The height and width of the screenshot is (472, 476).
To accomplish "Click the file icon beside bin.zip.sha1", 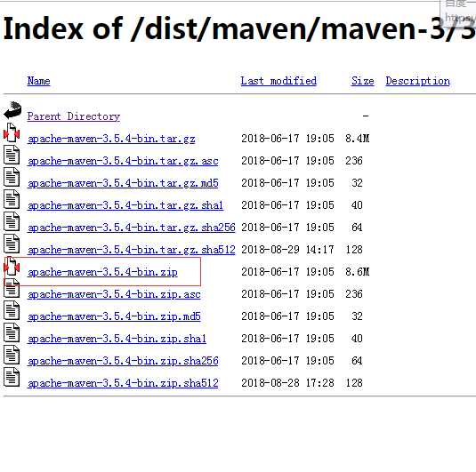I will (x=12, y=332).
